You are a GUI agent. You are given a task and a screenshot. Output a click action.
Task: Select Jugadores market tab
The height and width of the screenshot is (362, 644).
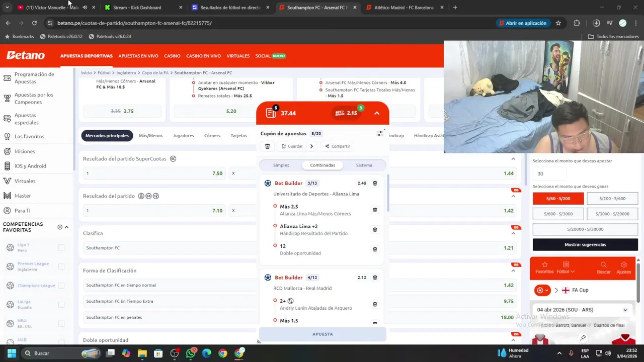click(183, 136)
